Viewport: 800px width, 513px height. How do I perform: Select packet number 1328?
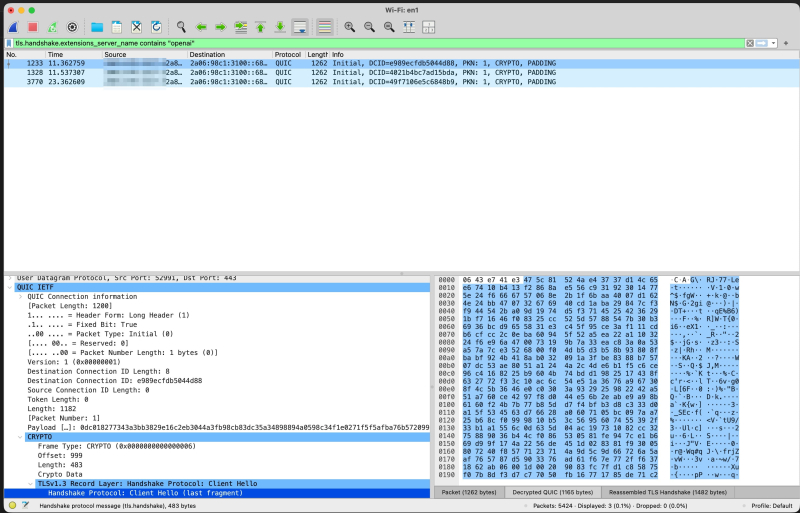point(400,72)
